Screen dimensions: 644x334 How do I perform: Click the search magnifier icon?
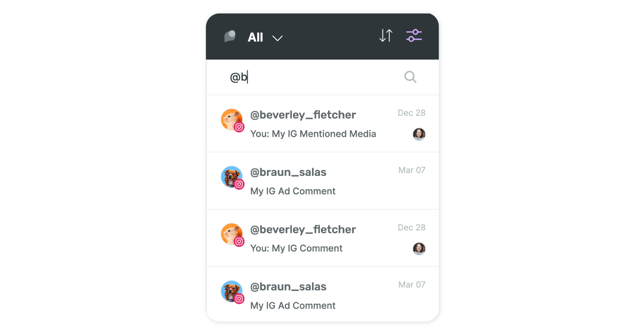click(410, 77)
